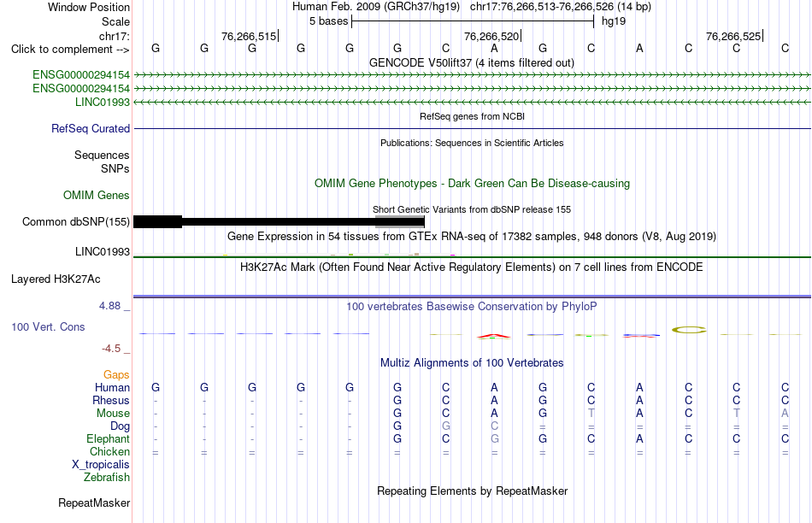Click the first A base in the complement row

point(494,48)
